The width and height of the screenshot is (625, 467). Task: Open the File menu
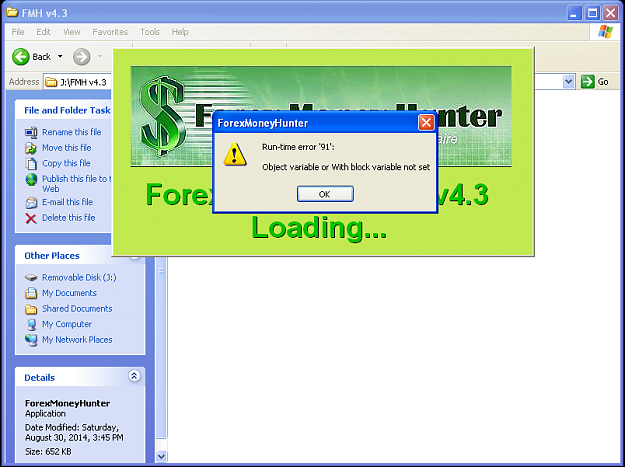tap(18, 32)
